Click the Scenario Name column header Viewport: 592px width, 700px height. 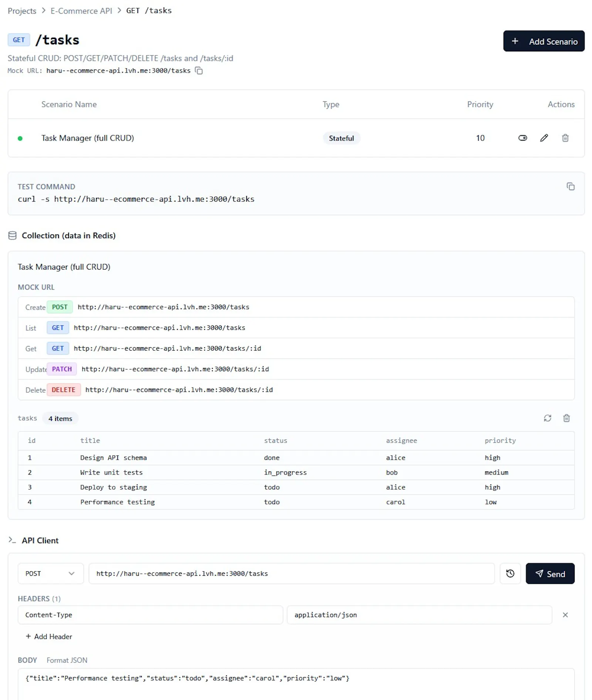[x=69, y=104]
